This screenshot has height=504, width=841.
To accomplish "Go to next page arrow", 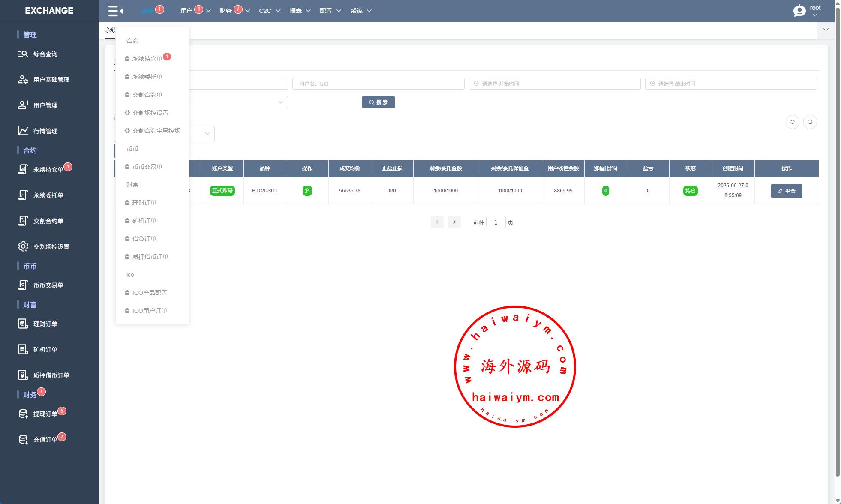I will [454, 222].
